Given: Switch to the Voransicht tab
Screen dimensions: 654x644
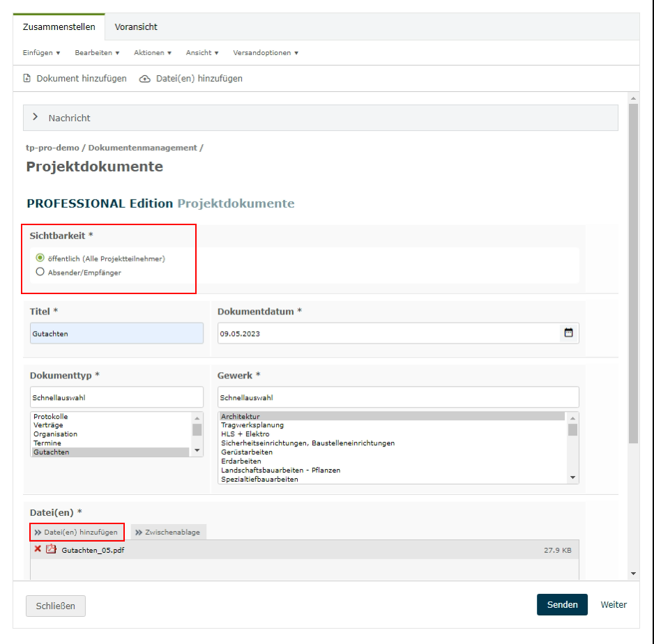Looking at the screenshot, I should pyautogui.click(x=136, y=27).
